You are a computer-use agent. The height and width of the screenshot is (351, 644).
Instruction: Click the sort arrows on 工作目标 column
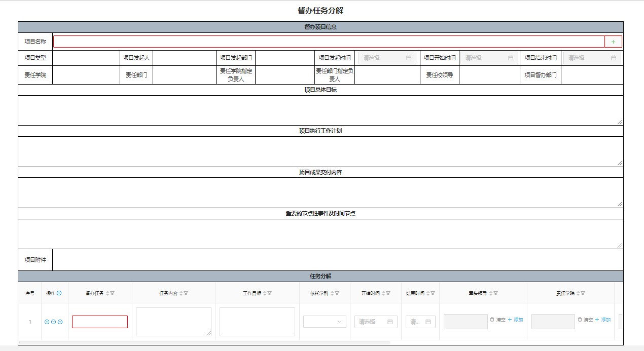point(265,293)
